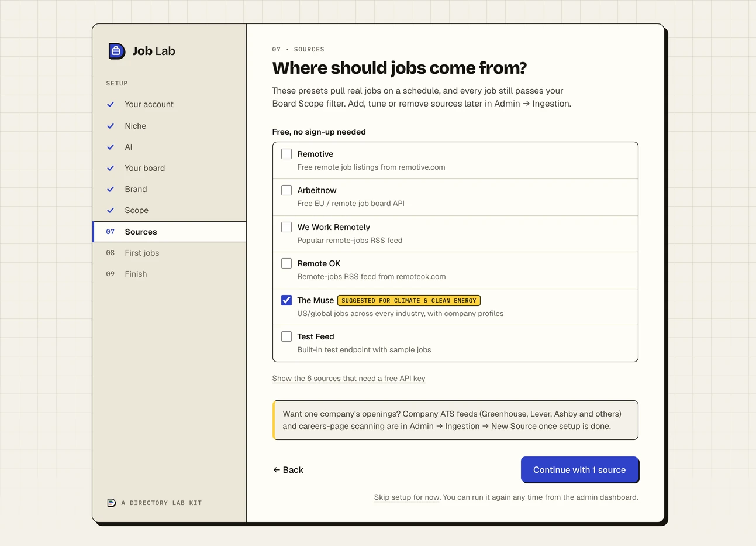Jump to the First jobs step
This screenshot has height=546, width=756.
click(170, 253)
